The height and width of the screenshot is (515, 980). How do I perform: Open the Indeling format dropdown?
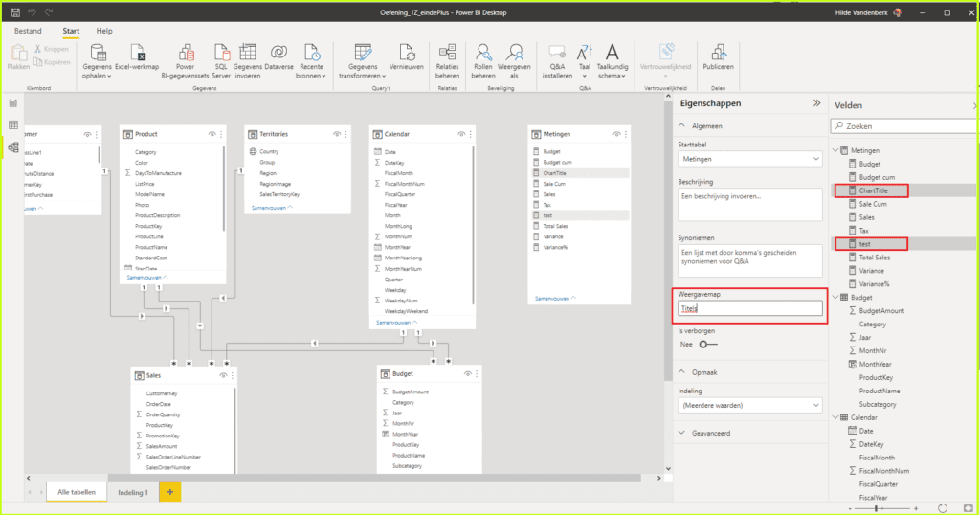[x=750, y=405]
